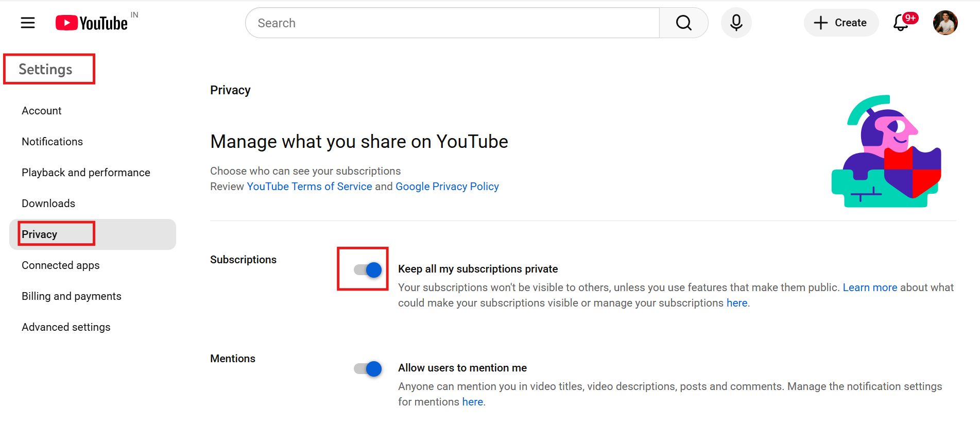Screen dimensions: 980x423
Task: Toggle Keep all my subscriptions private
Action: pos(368,269)
